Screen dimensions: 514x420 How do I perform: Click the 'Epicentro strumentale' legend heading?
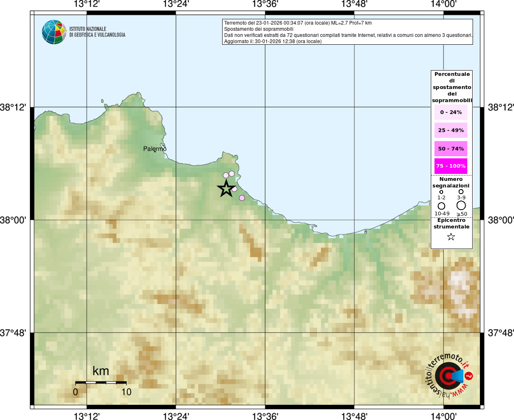click(x=451, y=224)
